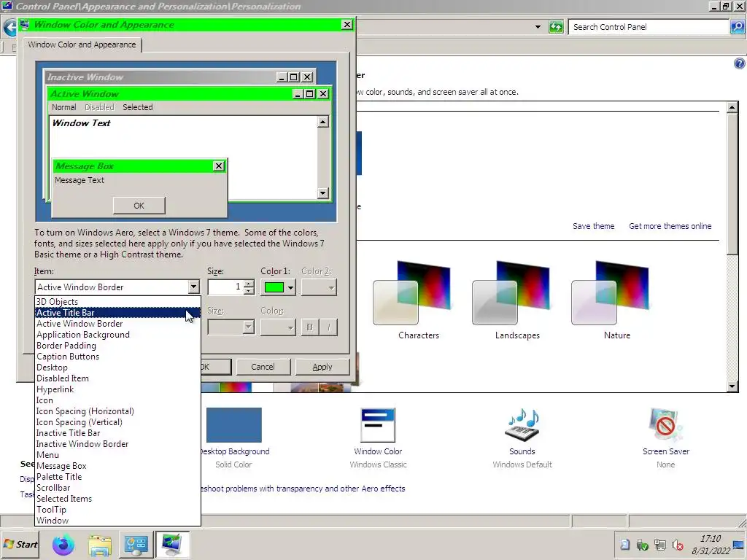Select the Window Color and Appearance tab
This screenshot has height=560, width=747.
[82, 44]
